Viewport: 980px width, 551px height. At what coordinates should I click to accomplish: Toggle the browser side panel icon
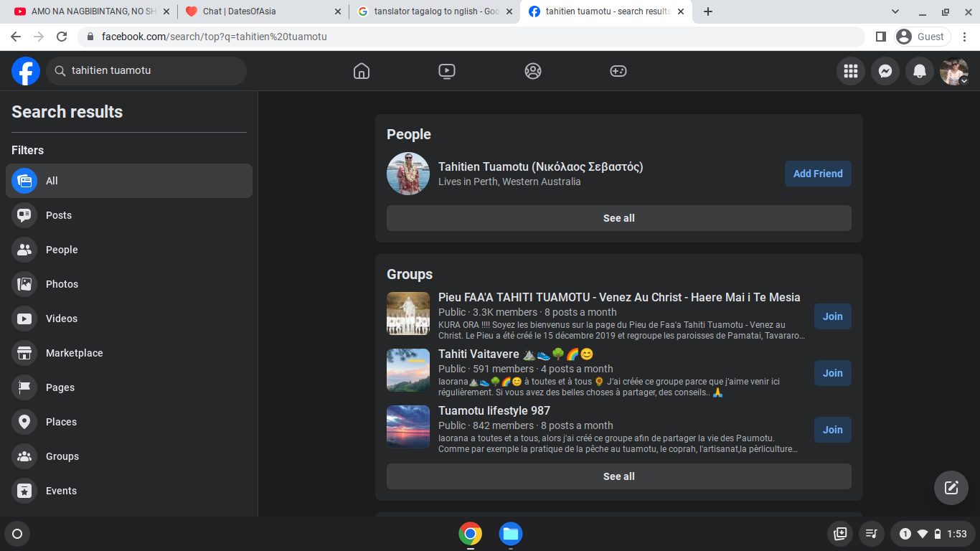coord(881,37)
